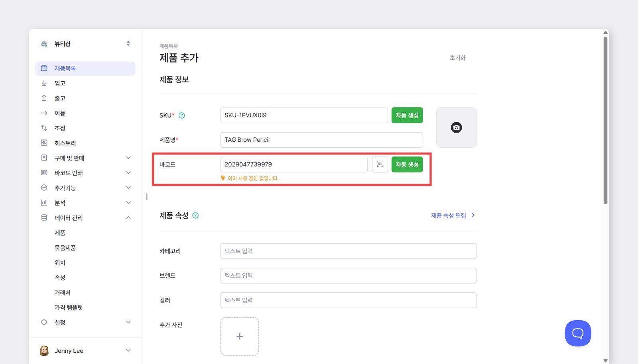
Task: Open 거래처 in sidebar
Action: coord(62,292)
